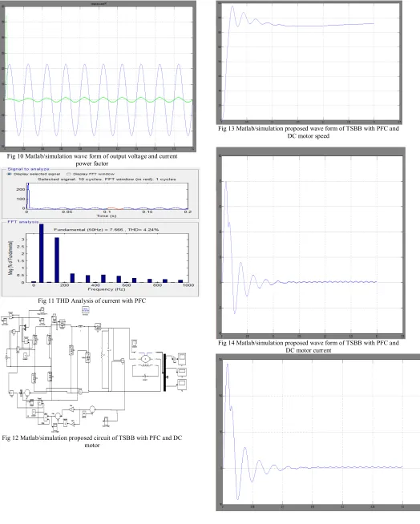Click the powergui block above the circuit
The width and height of the screenshot is (420, 524).
pos(85,310)
